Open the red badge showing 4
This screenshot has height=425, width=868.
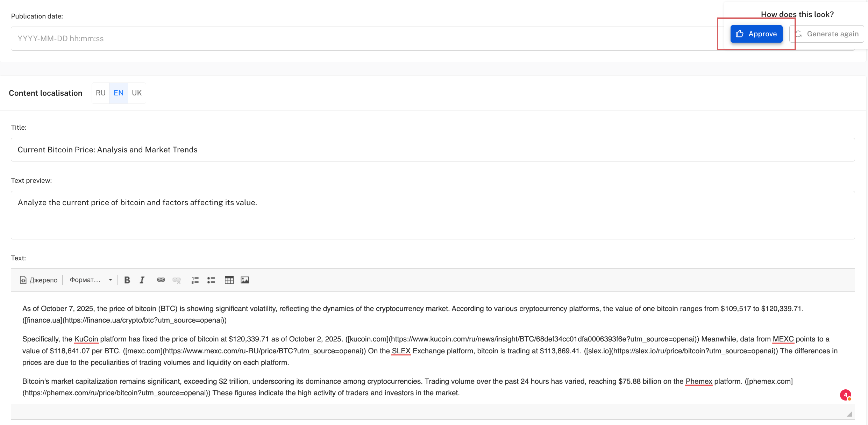pos(845,395)
